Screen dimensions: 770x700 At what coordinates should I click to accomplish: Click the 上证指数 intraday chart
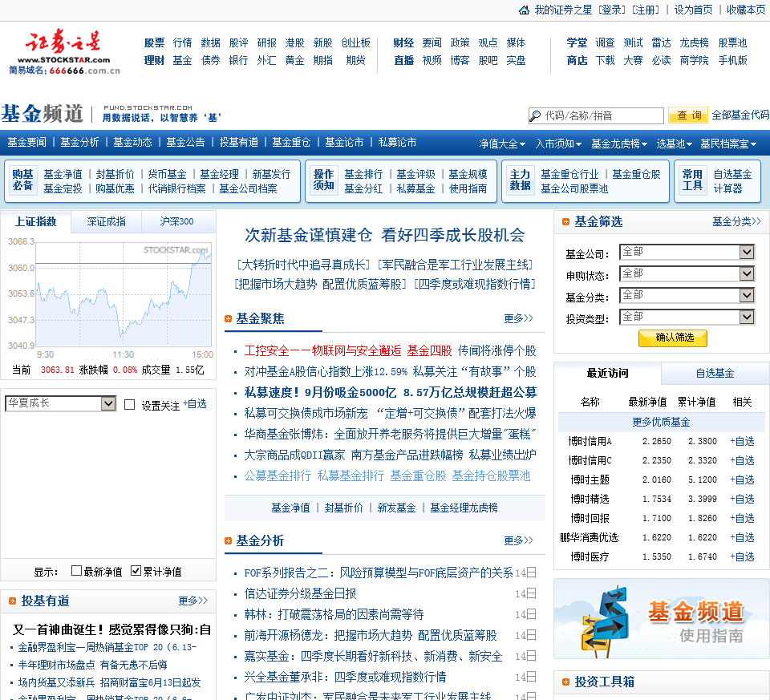tap(124, 294)
